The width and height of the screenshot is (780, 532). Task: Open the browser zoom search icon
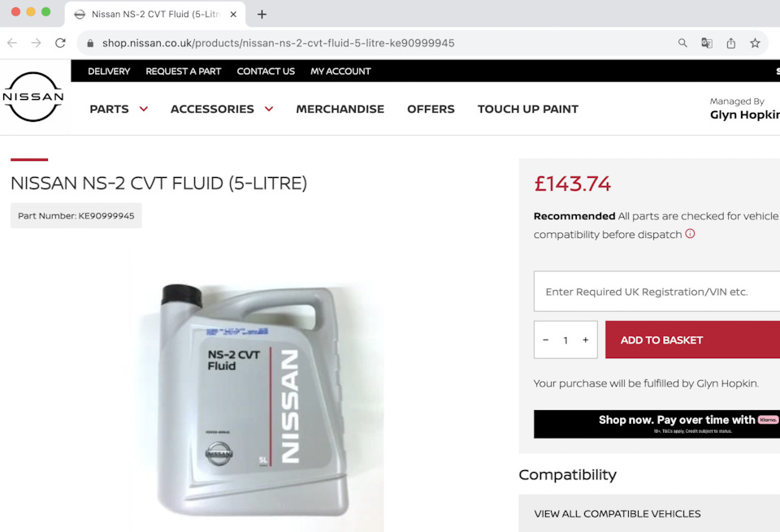point(682,43)
